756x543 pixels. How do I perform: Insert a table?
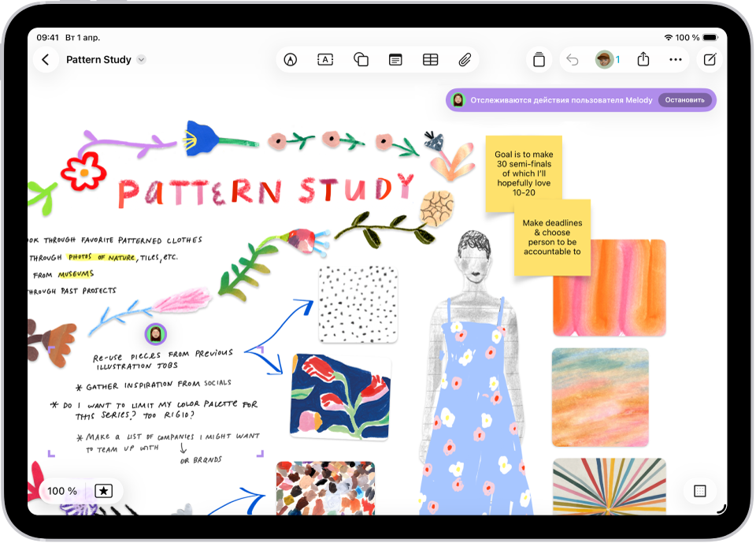pos(430,60)
